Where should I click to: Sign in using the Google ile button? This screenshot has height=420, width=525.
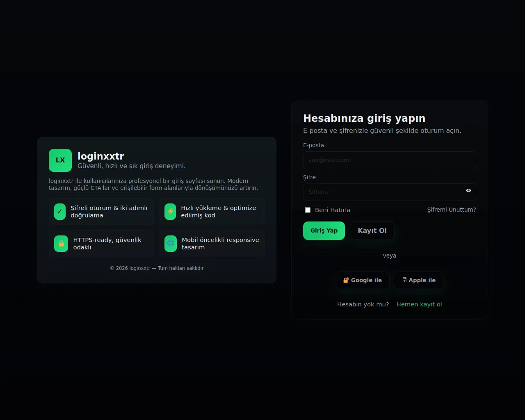pyautogui.click(x=363, y=280)
